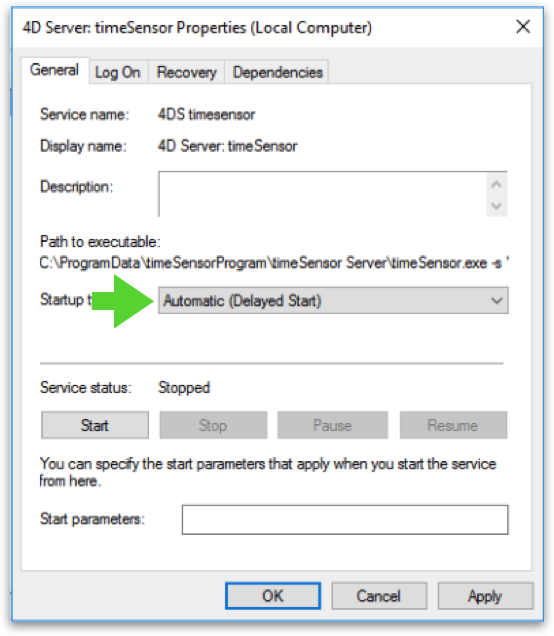Viewport: 554px width, 636px height.
Task: Cancel the properties dialog
Action: tap(379, 596)
